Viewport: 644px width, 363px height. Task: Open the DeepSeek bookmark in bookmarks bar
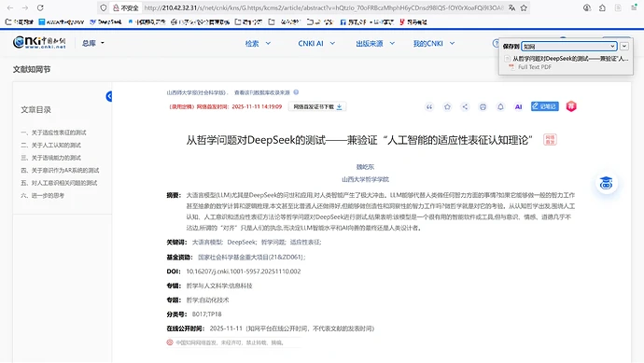[105, 21]
